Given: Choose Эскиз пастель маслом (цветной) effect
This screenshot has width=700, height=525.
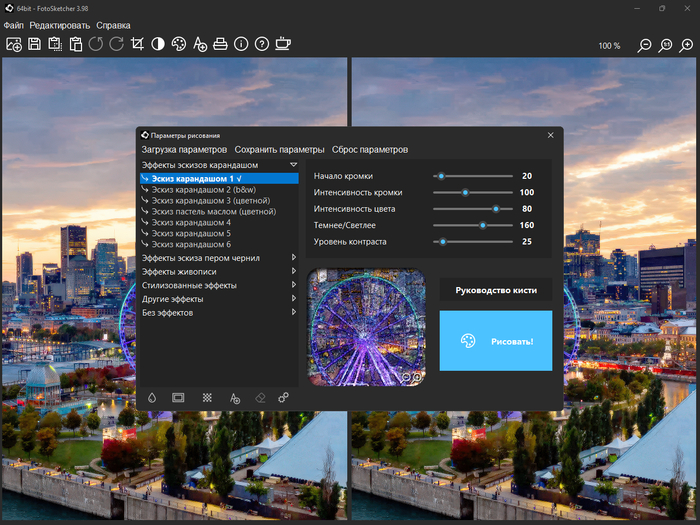Looking at the screenshot, I should click(x=213, y=212).
